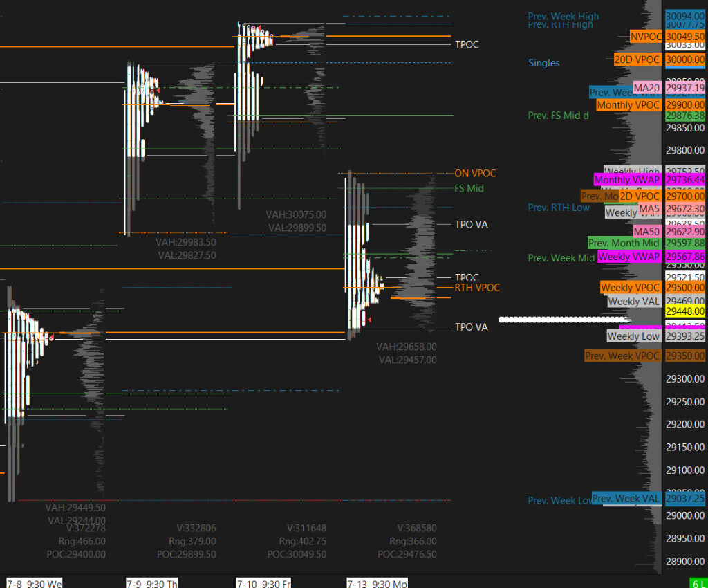Screen dimensions: 708x588
Task: Click the 29876.38 green price tag
Action: 685,116
